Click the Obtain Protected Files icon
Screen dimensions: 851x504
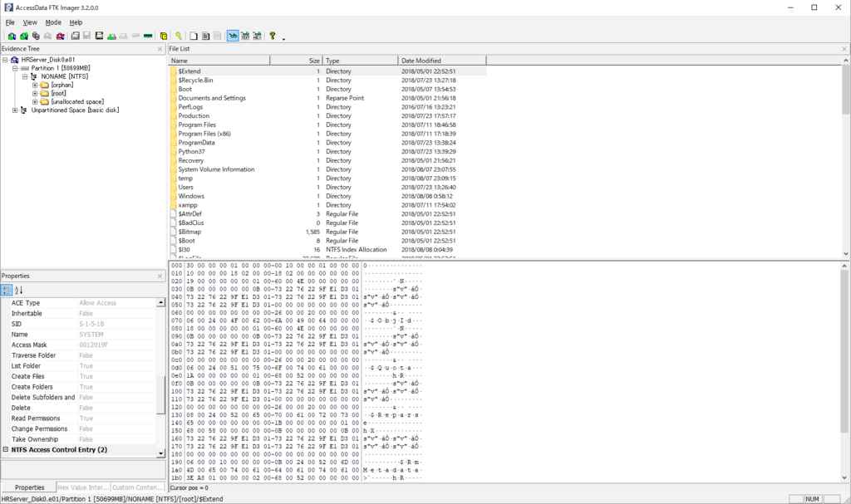[164, 36]
